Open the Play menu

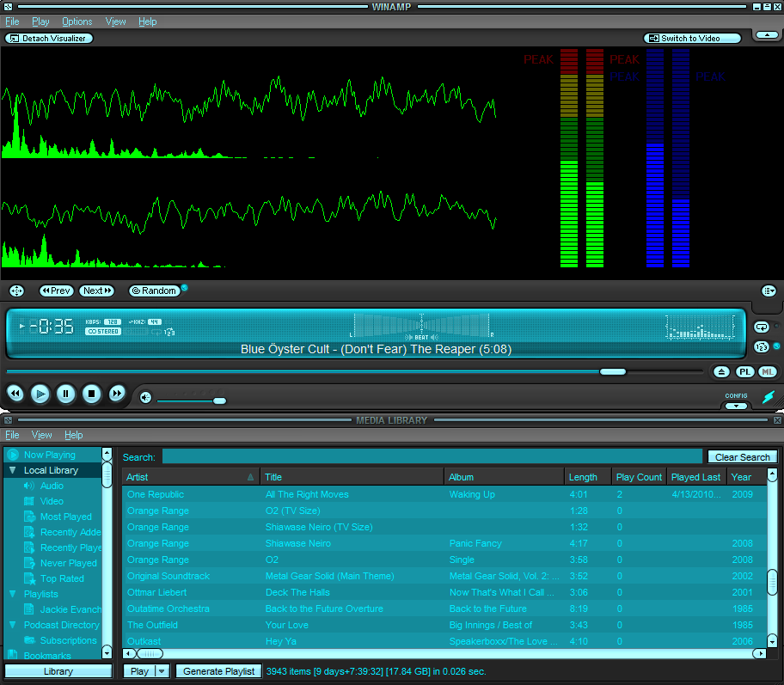[40, 21]
